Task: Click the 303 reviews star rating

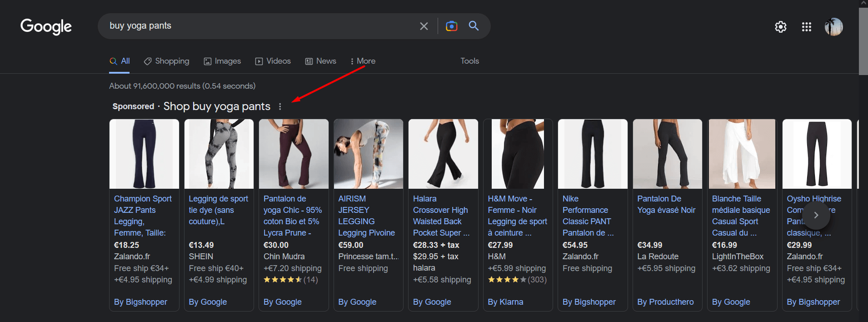Action: point(517,280)
